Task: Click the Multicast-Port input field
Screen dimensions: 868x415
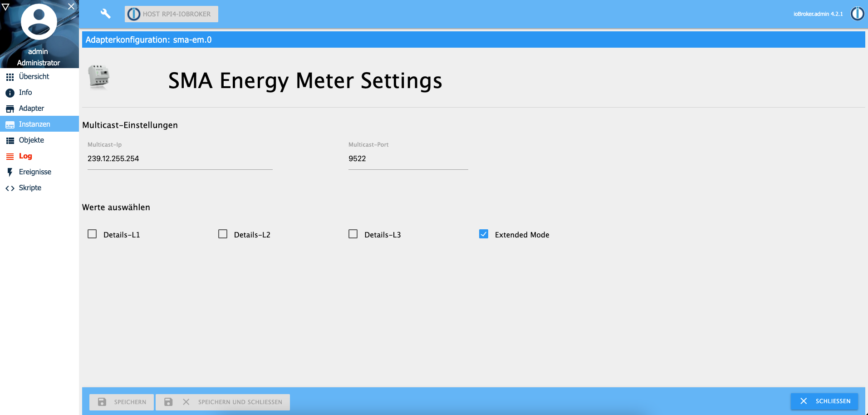Action: click(408, 159)
